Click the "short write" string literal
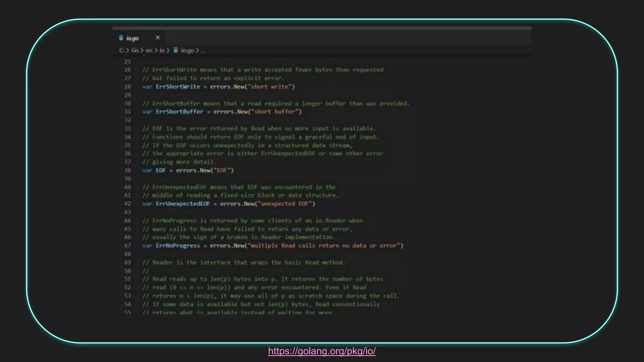Image resolution: width=644 pixels, height=362 pixels. tap(270, 87)
